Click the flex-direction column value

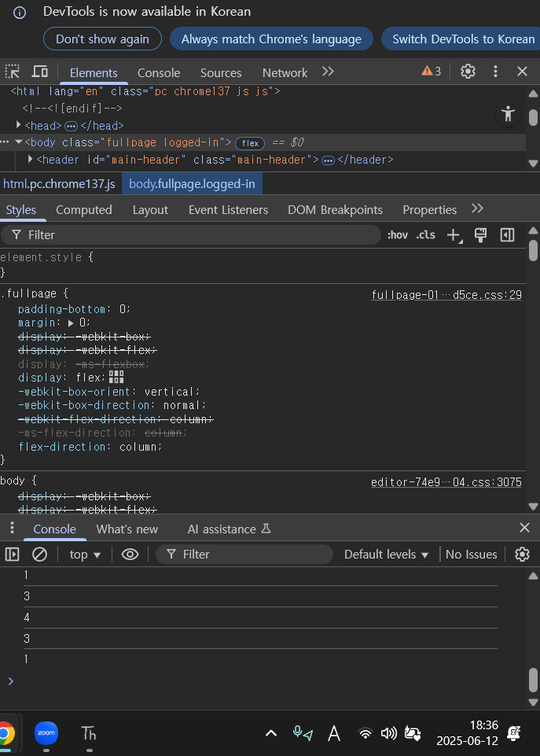pos(138,447)
